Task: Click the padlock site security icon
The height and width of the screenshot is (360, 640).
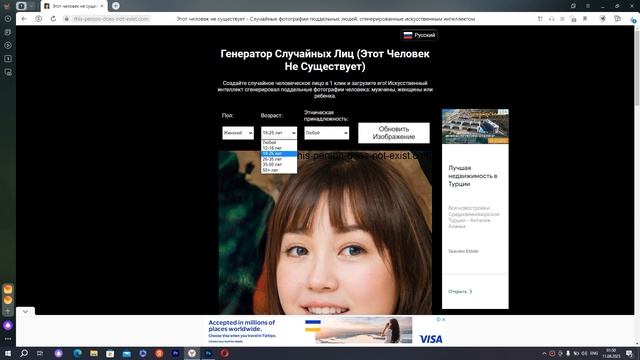Action: (x=66, y=19)
